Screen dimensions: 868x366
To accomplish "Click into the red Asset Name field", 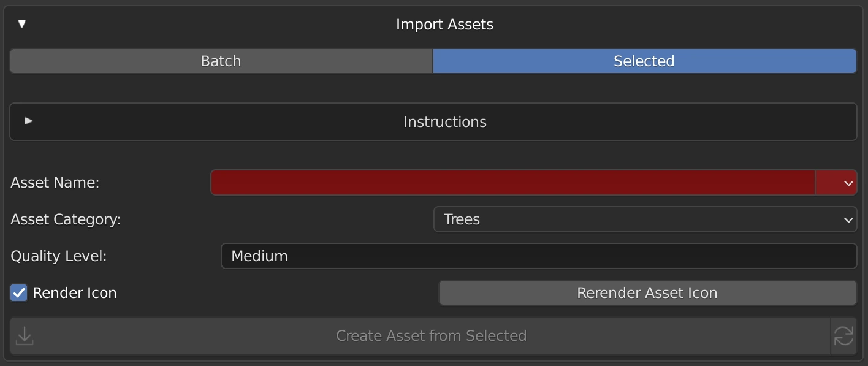I will pyautogui.click(x=512, y=183).
